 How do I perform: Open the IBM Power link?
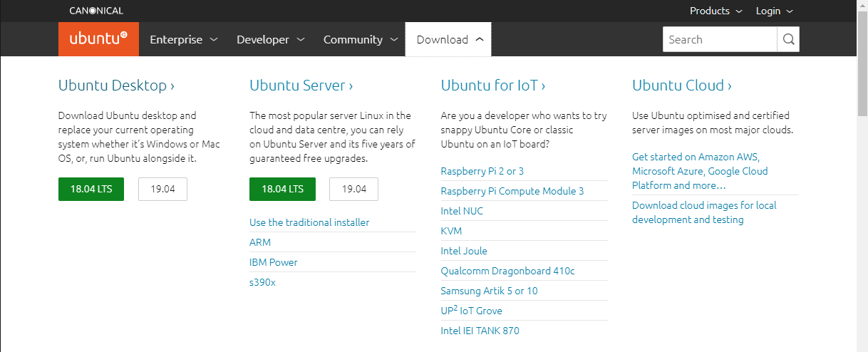coord(274,262)
